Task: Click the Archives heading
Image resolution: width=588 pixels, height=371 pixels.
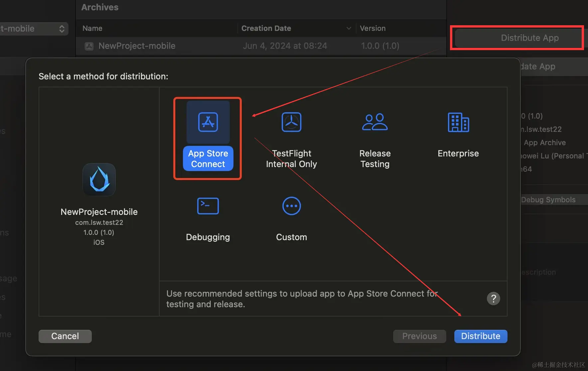Action: click(x=100, y=7)
